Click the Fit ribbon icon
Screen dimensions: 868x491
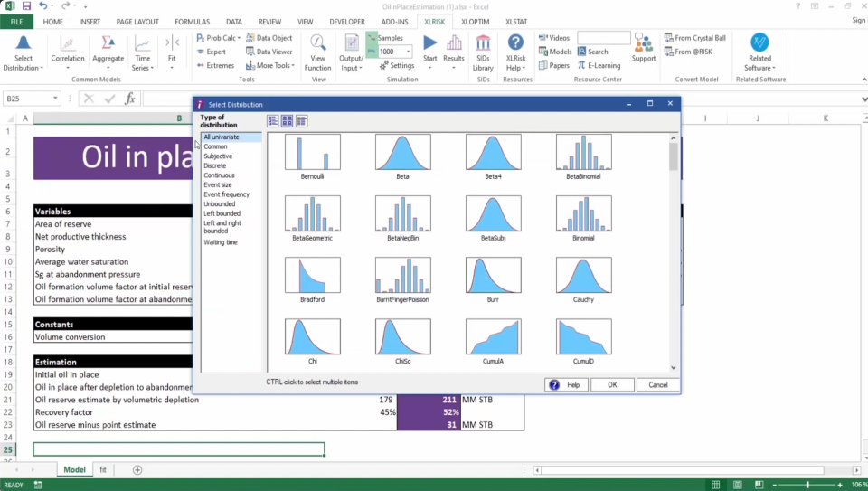pyautogui.click(x=172, y=52)
